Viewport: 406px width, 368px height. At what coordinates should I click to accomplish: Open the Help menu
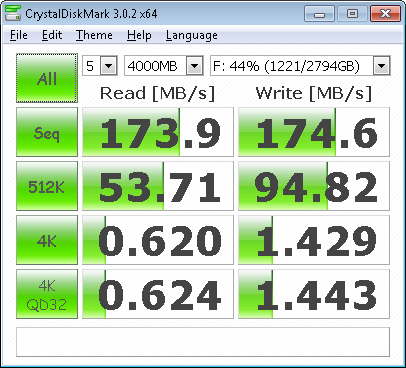pyautogui.click(x=139, y=35)
